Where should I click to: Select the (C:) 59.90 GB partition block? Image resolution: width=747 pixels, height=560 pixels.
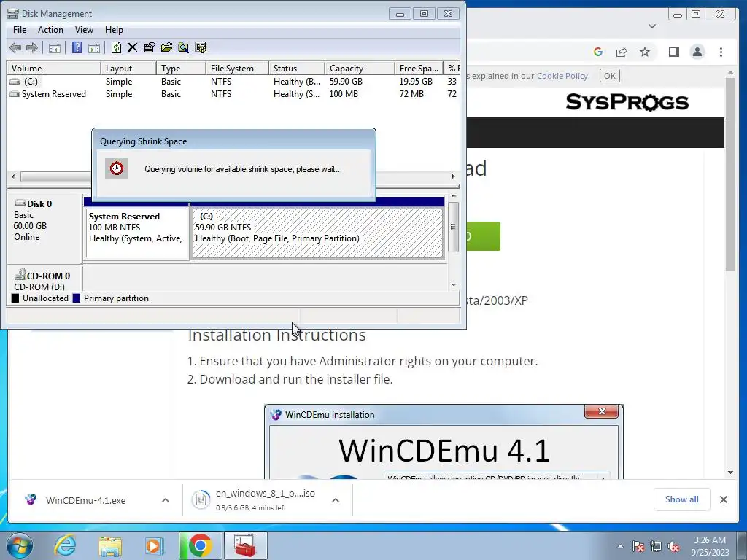click(318, 233)
